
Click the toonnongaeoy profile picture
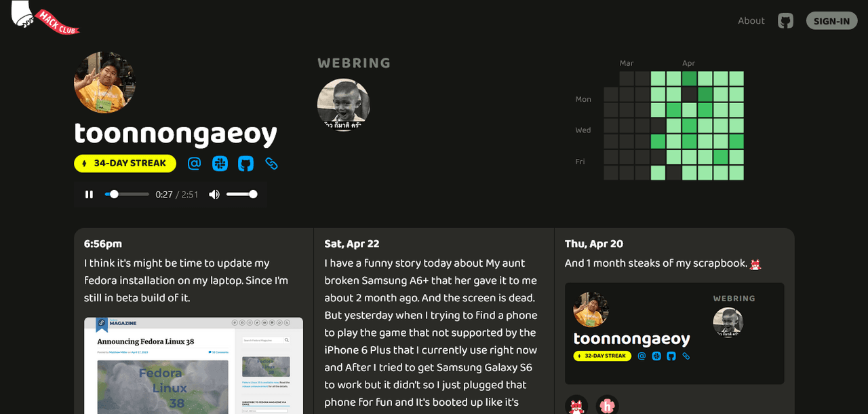coord(104,82)
